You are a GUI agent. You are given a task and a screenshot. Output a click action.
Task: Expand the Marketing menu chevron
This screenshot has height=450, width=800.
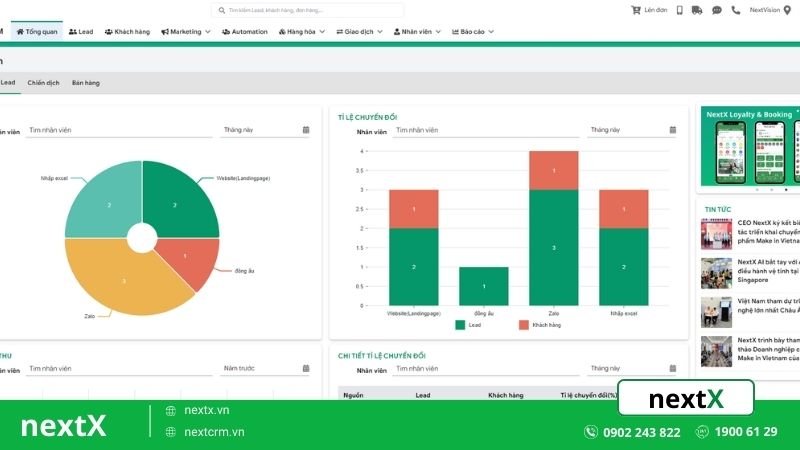tap(208, 32)
